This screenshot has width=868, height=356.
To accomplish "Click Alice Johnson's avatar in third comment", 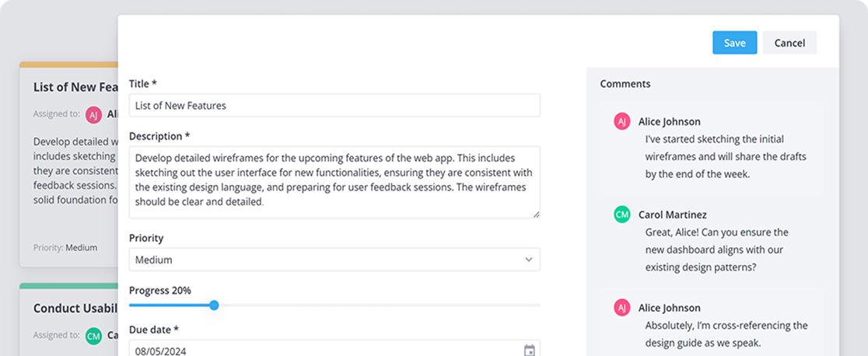I will 622,308.
